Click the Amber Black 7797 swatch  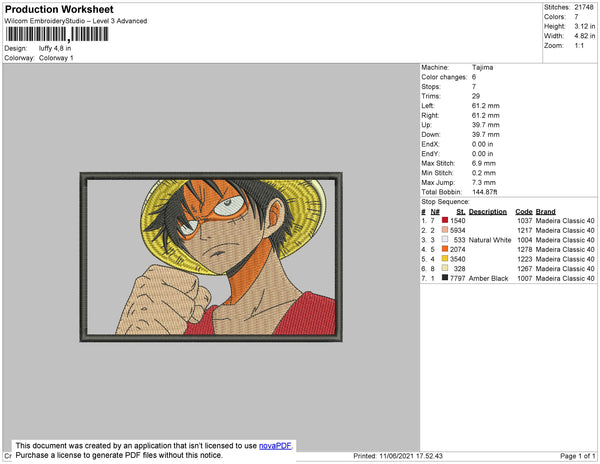point(445,277)
